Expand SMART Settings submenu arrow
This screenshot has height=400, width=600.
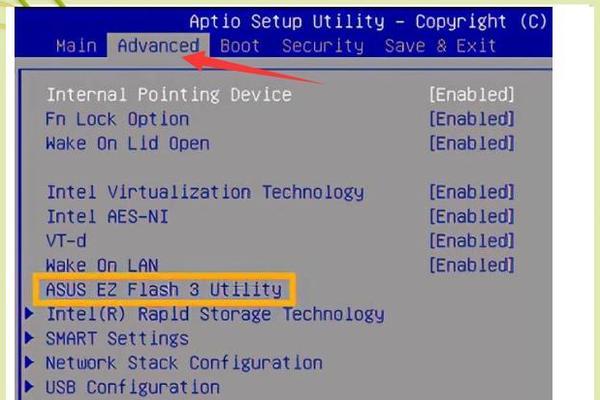pyautogui.click(x=31, y=338)
